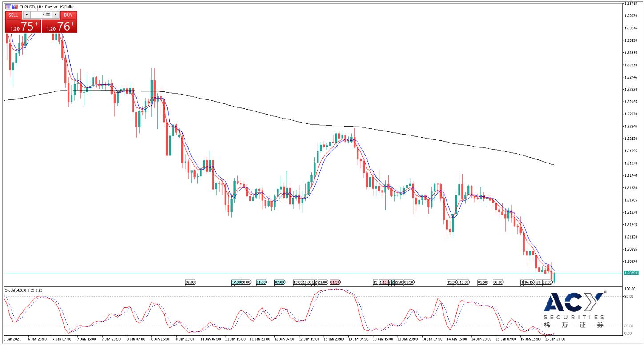Select the teal 07:00 event marker
This screenshot has height=346, width=644.
[x=280, y=282]
